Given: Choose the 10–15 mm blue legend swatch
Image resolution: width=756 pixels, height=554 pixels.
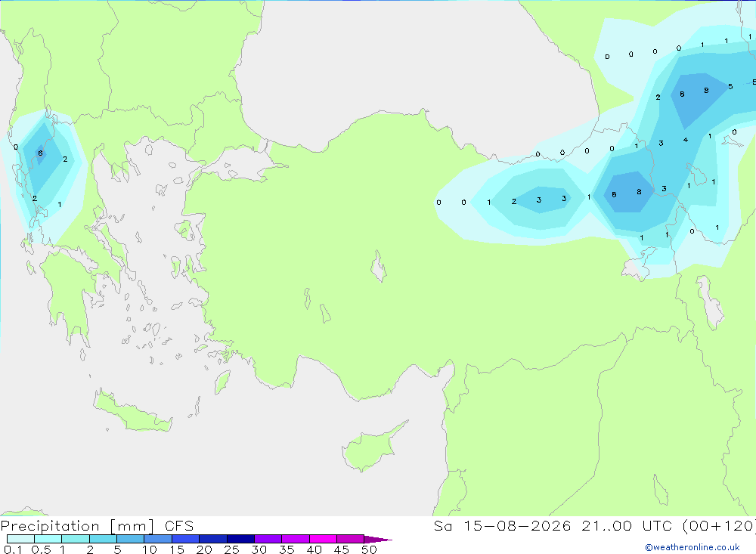Looking at the screenshot, I should [158, 539].
